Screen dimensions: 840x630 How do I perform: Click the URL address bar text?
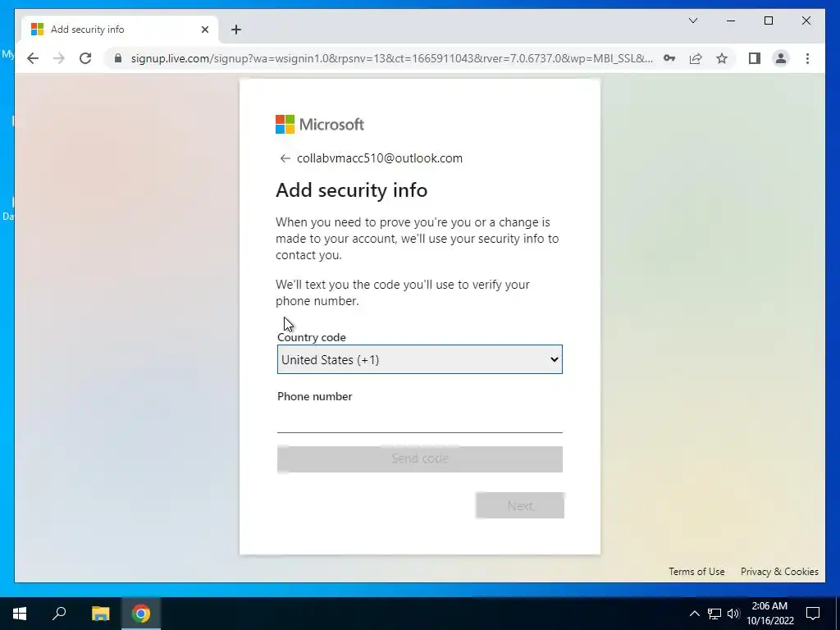(391, 58)
